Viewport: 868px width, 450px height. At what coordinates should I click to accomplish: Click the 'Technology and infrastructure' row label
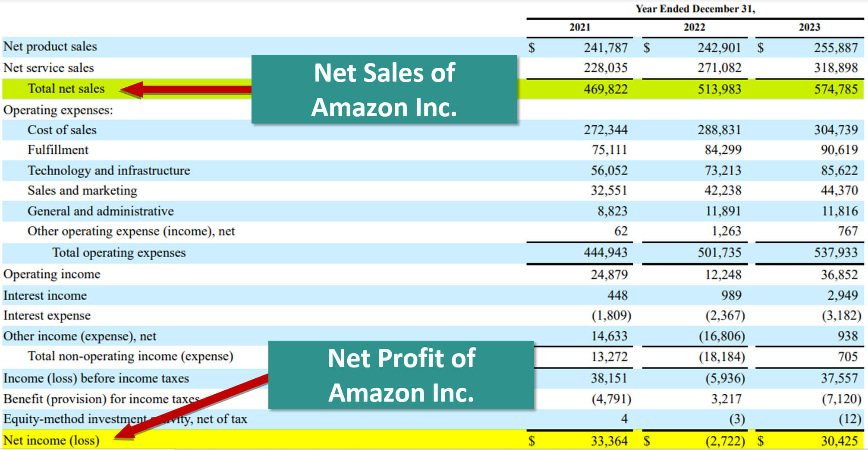point(109,171)
